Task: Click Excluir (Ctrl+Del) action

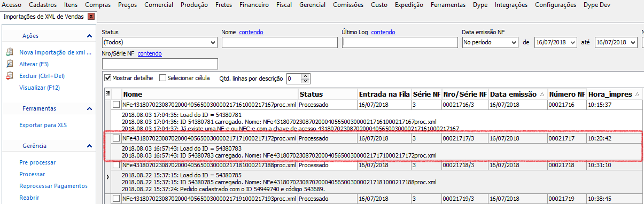Action: [42, 76]
